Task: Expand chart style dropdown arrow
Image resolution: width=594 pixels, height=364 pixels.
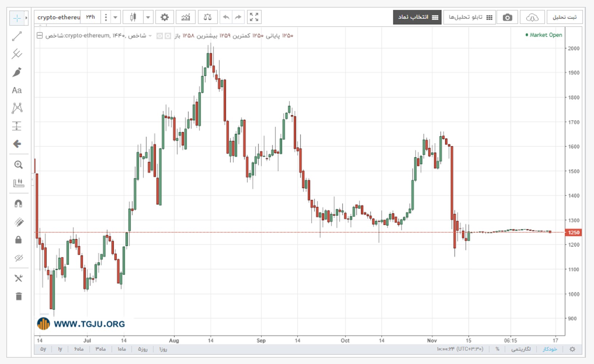Action: pos(148,17)
